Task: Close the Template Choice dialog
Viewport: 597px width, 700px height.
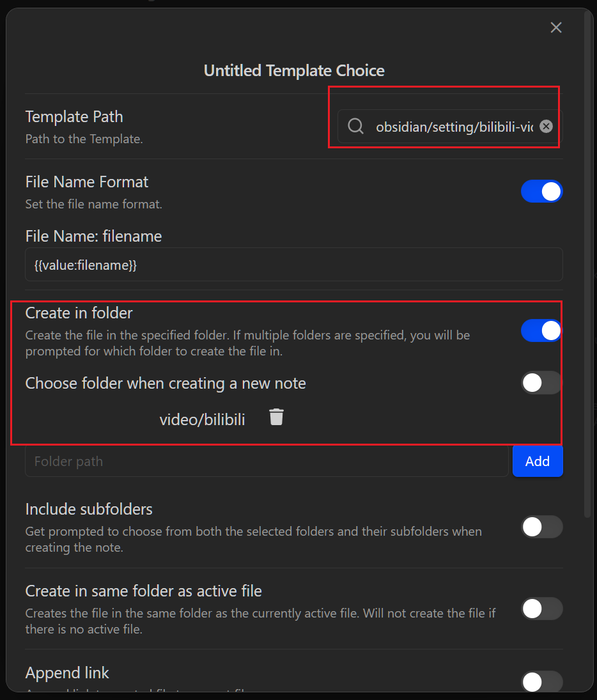Action: tap(556, 27)
